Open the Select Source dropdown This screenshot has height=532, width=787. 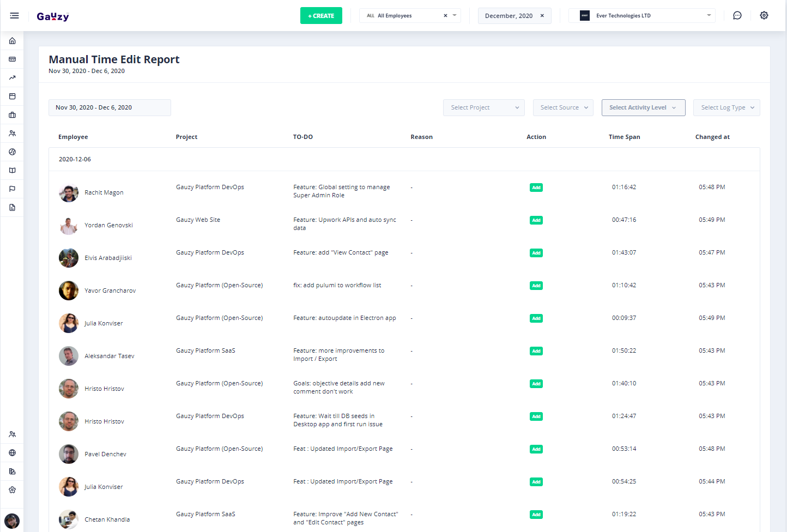click(x=563, y=108)
